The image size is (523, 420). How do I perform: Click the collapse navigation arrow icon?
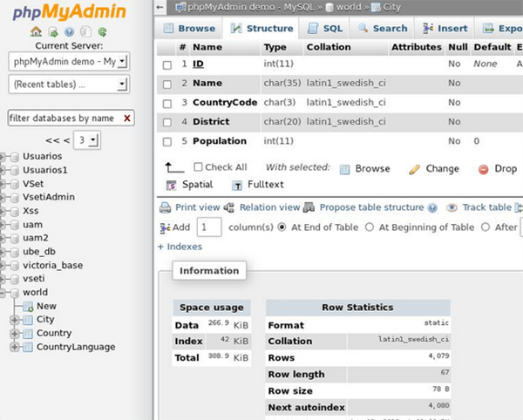tap(160, 7)
